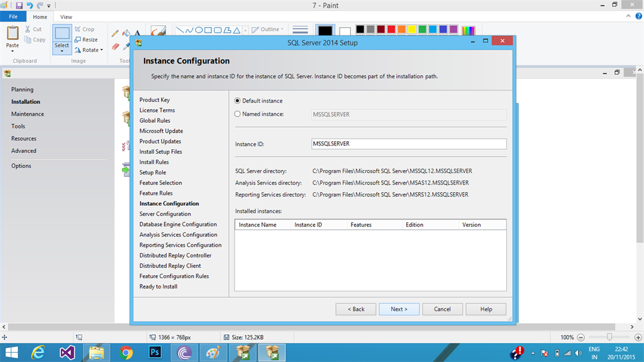The width and height of the screenshot is (644, 362).
Task: Click the Help button in setup dialog
Action: coord(486,309)
